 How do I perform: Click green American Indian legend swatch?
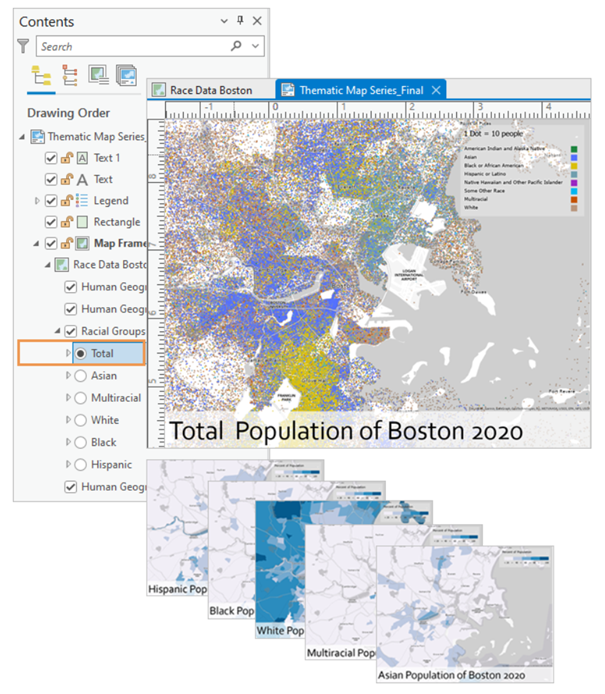point(574,149)
